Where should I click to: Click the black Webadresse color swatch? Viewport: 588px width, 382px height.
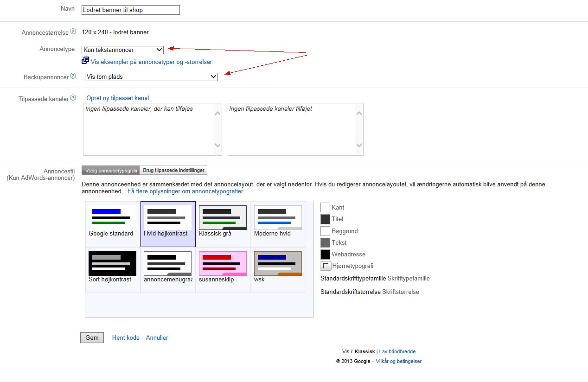click(325, 254)
